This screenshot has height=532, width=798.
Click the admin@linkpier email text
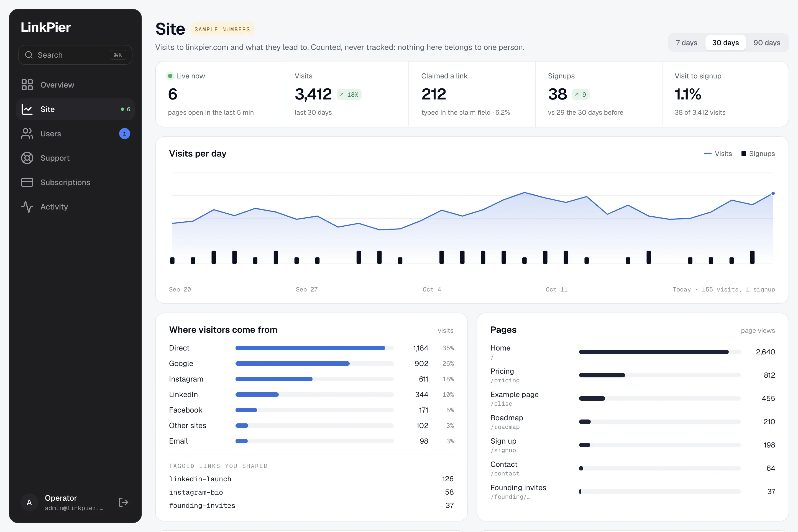pyautogui.click(x=74, y=508)
